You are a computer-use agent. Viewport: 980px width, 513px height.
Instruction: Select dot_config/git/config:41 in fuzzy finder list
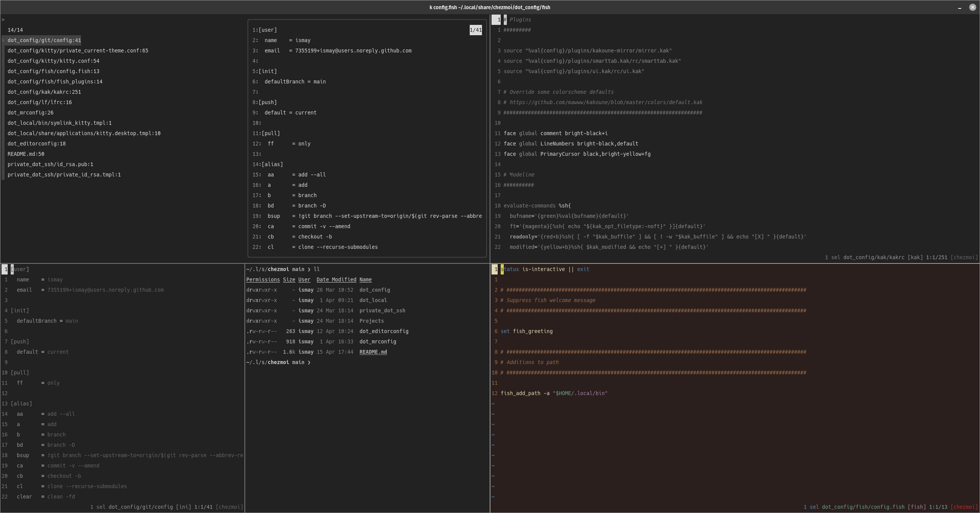[44, 40]
